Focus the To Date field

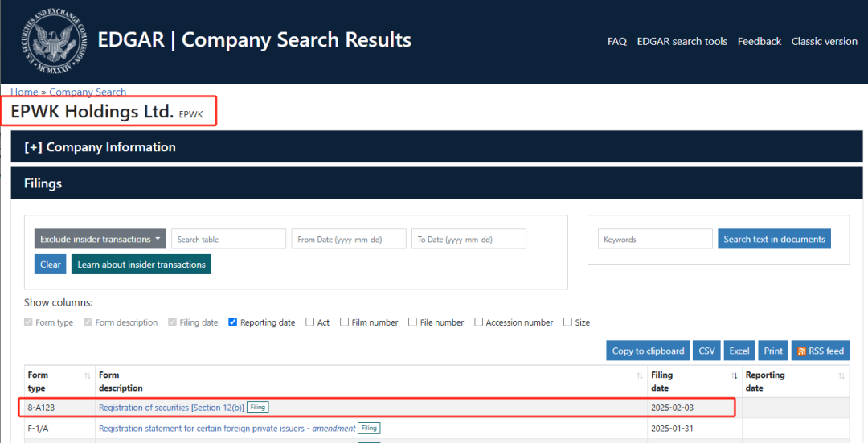pos(469,240)
